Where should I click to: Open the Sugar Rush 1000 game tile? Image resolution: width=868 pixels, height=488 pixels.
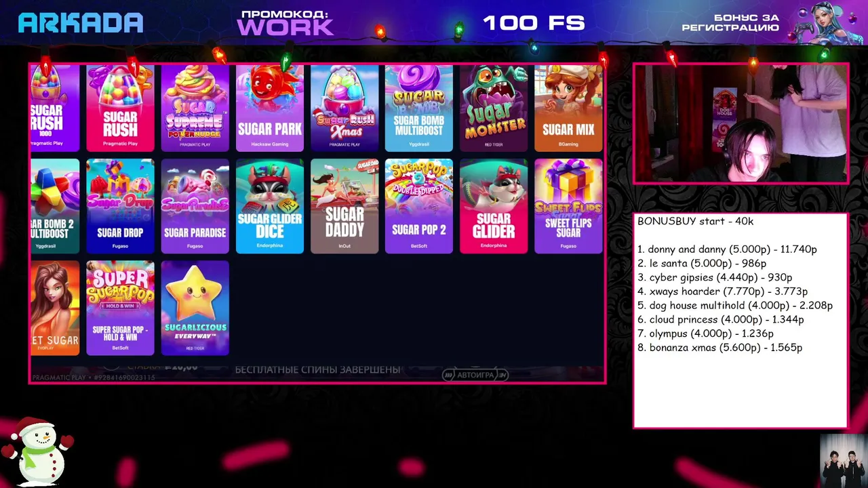(55, 108)
